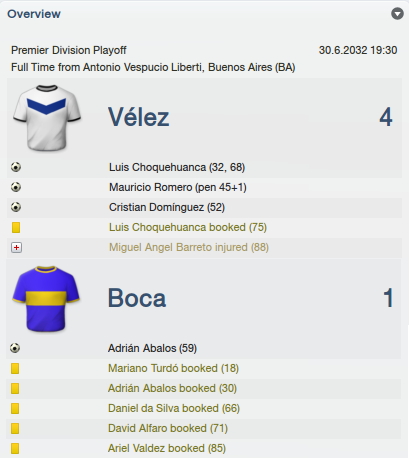The width and height of the screenshot is (409, 458).
Task: Click Daniel da Silva booked (66) entry
Action: (x=174, y=408)
